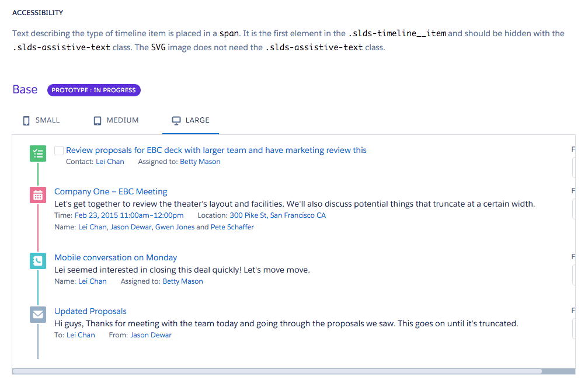Click the teal phone call log icon
Screen dimensions: 588x387
tap(38, 260)
